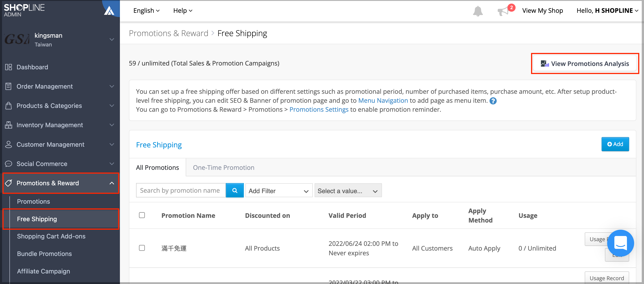Click the Apply to column header
Image resolution: width=644 pixels, height=284 pixels.
[x=425, y=215]
